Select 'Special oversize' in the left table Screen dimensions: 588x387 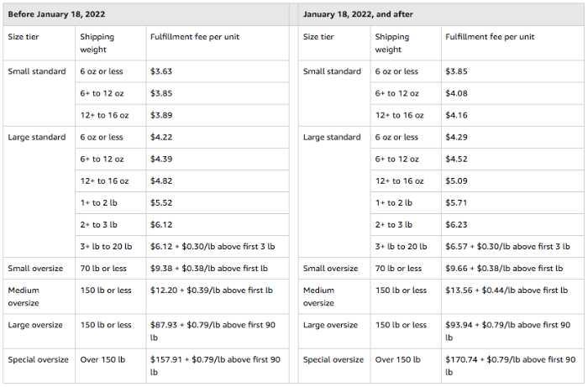point(38,359)
